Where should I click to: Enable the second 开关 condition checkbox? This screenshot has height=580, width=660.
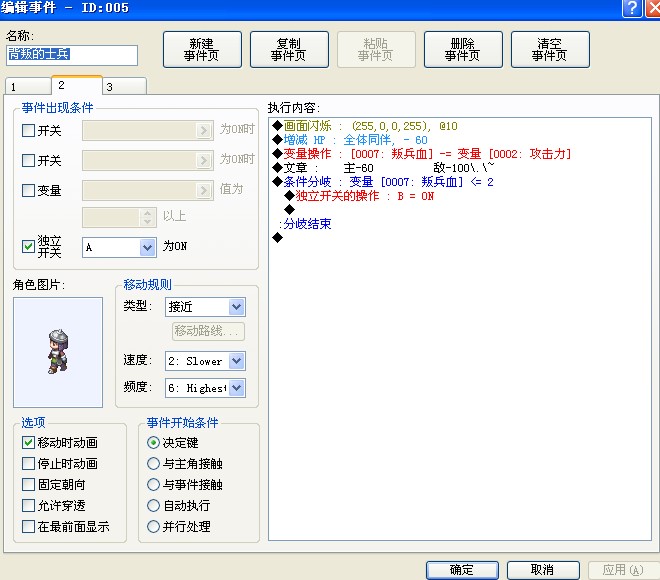click(28, 160)
